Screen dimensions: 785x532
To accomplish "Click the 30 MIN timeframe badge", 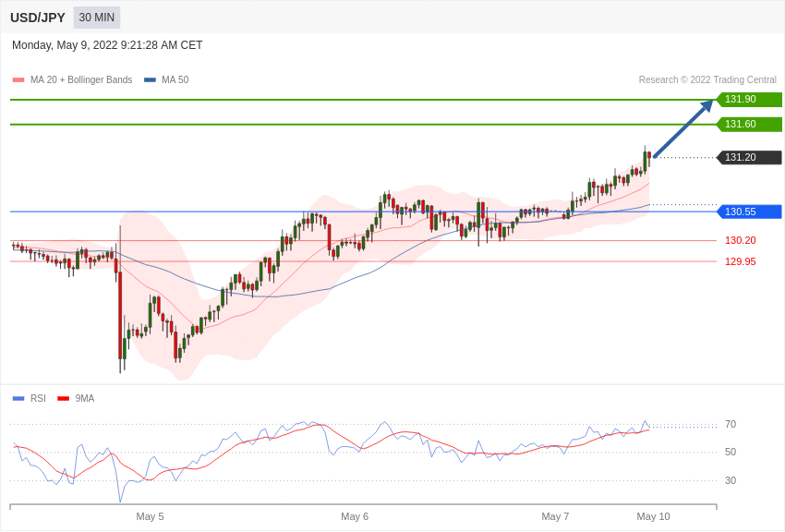I will coord(97,18).
